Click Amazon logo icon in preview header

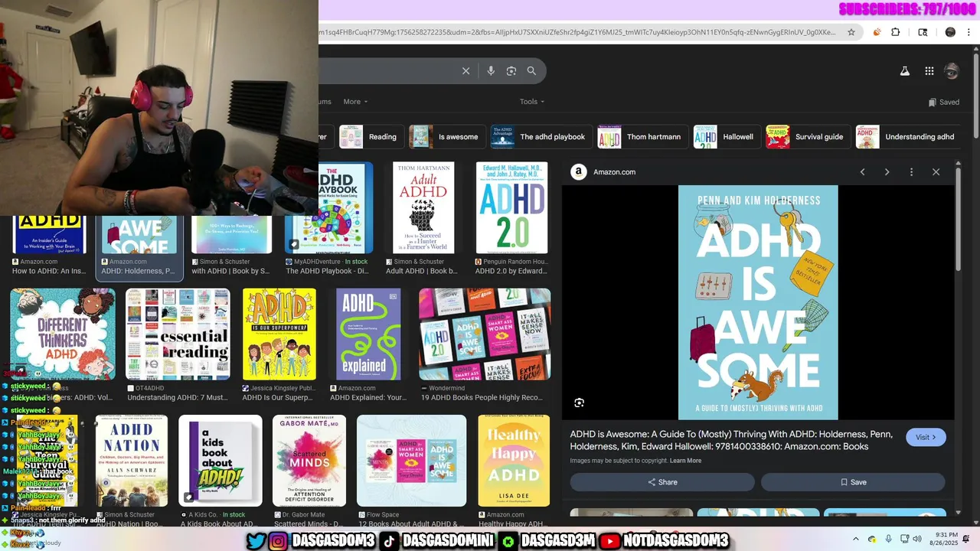point(579,172)
